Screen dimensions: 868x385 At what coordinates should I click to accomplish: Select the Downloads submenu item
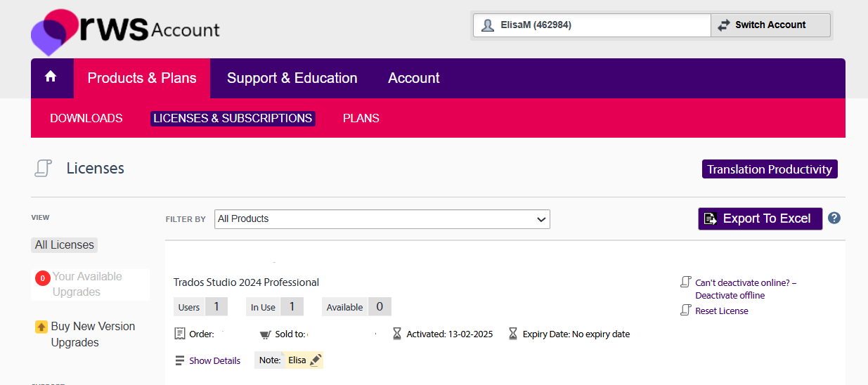(86, 118)
